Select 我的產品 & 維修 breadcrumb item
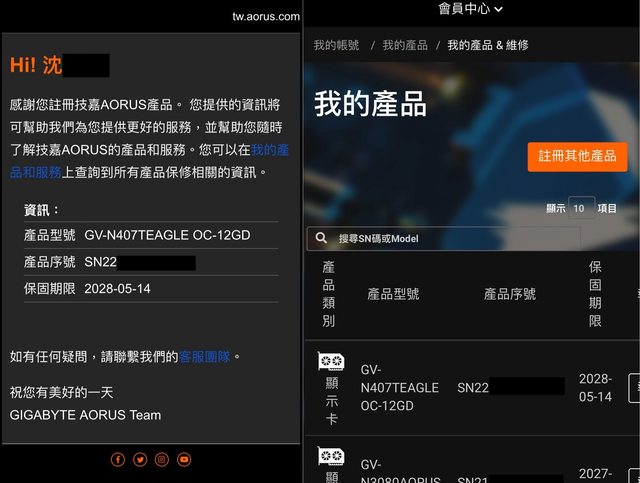 488,45
